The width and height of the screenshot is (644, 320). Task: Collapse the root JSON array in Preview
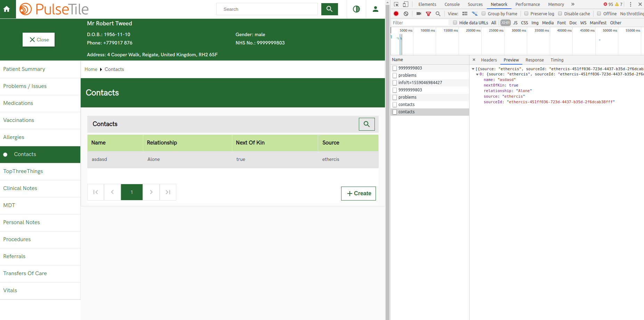473,69
